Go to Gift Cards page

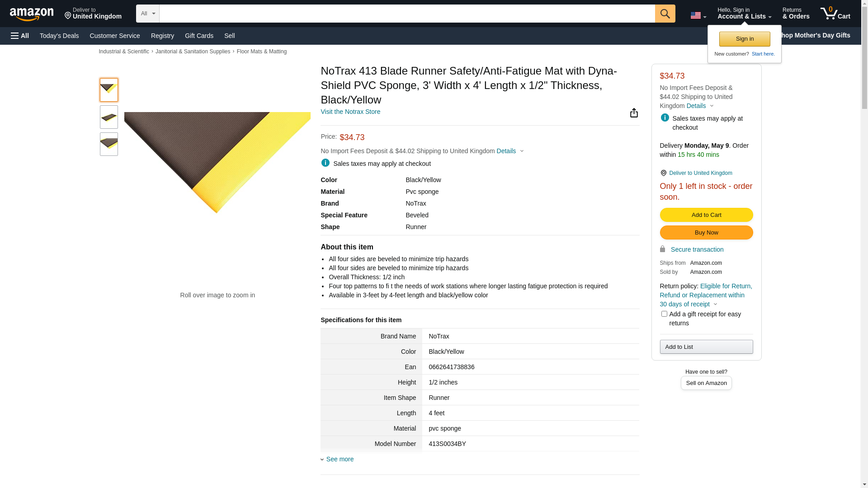199,36
